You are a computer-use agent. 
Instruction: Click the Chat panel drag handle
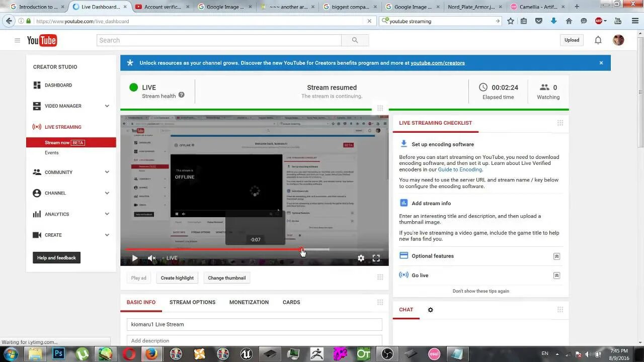point(560,310)
